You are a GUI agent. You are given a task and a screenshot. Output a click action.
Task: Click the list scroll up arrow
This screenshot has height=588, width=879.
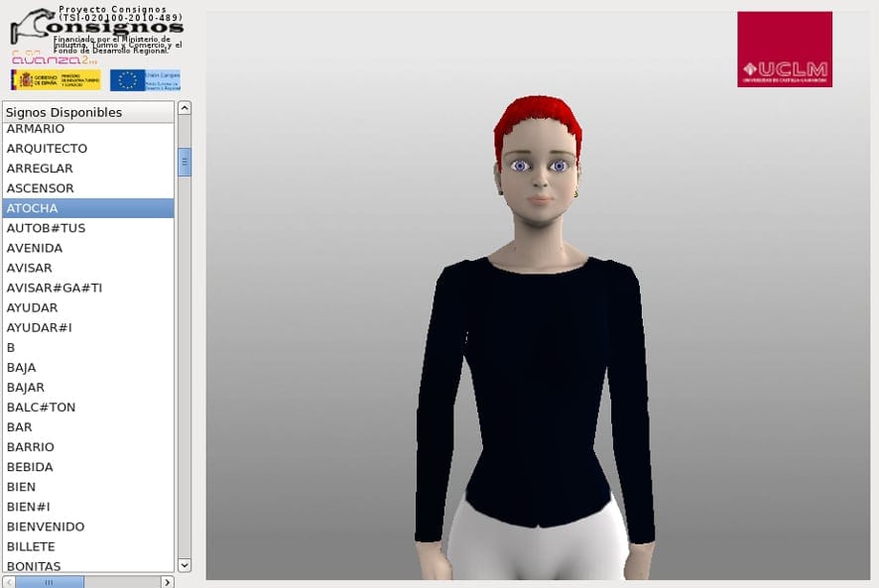click(x=185, y=108)
